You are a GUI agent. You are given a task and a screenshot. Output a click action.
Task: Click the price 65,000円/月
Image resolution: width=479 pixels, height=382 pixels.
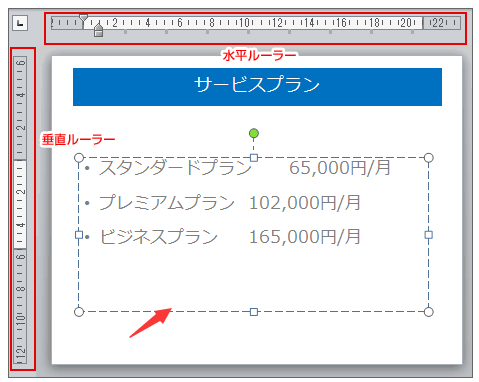[x=340, y=167]
